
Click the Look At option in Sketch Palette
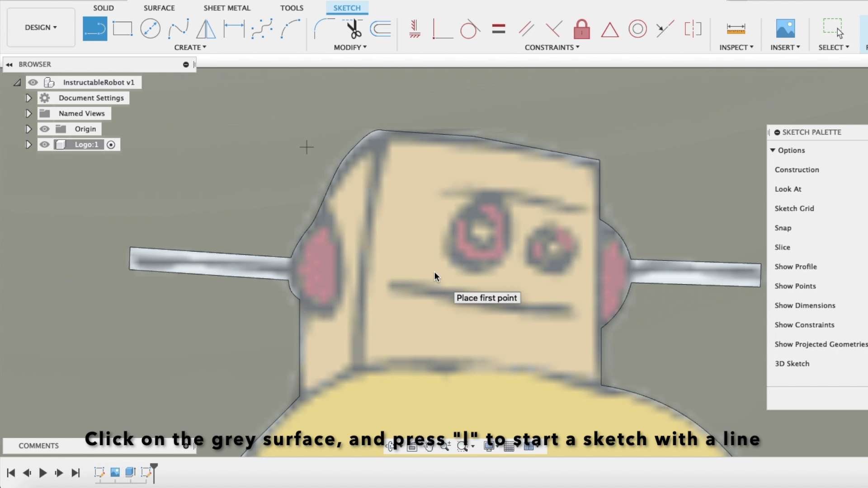(788, 189)
